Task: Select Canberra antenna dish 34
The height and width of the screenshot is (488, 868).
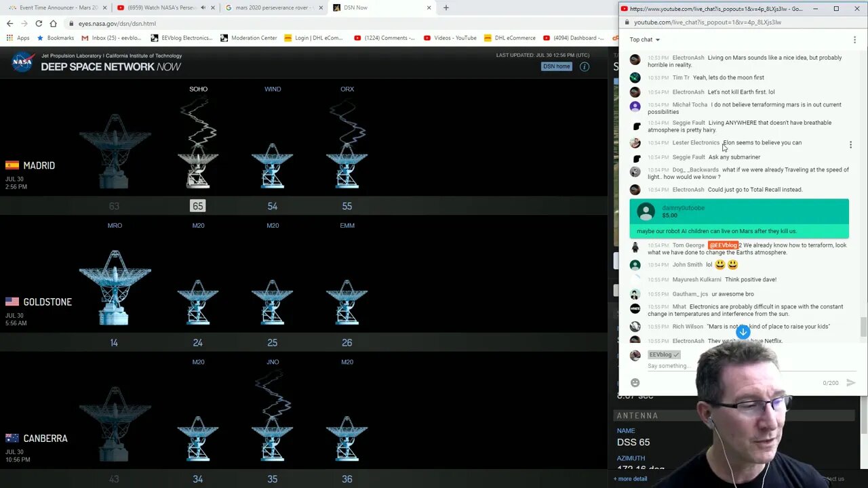Action: click(198, 440)
